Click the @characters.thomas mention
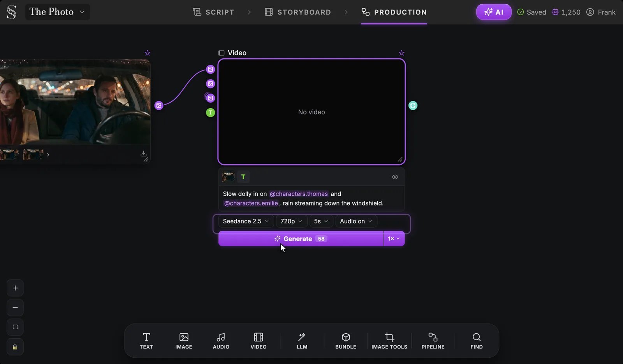 [x=299, y=194]
